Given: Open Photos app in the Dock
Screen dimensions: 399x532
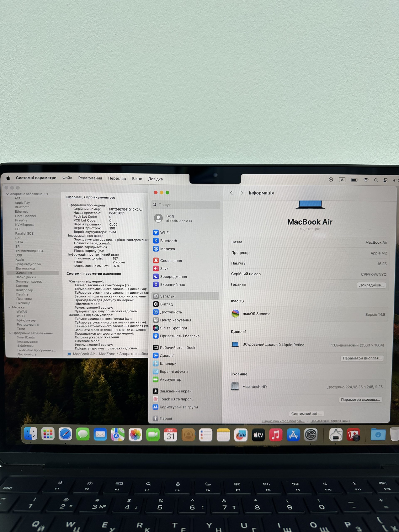Looking at the screenshot, I should tap(135, 435).
